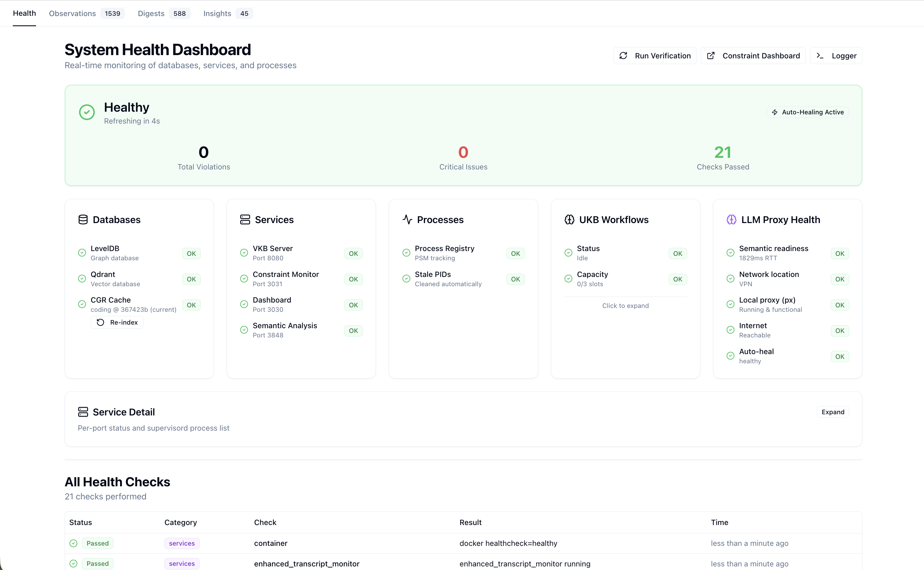Viewport: 924px width, 570px height.
Task: Open the Constraint Dashboard button
Action: click(x=753, y=56)
